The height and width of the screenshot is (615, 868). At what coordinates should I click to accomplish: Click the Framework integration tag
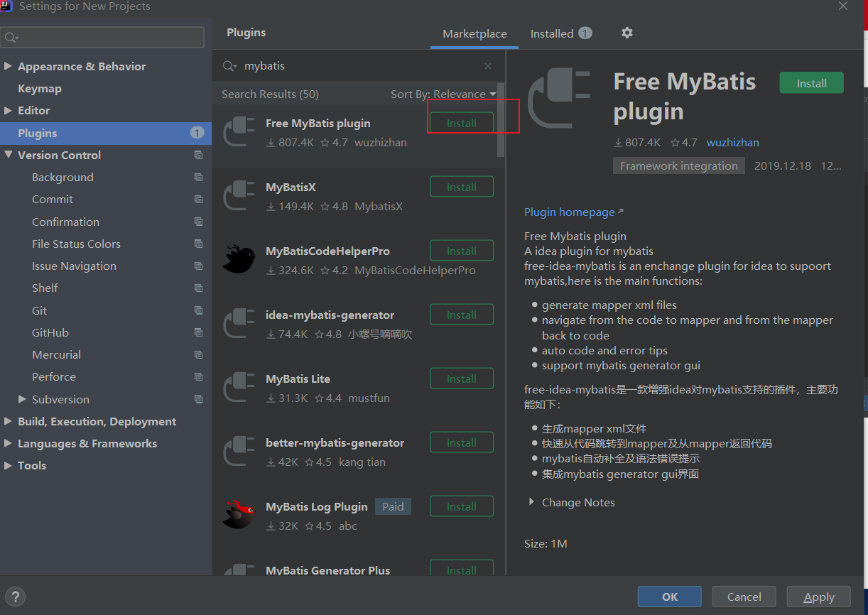coord(678,165)
